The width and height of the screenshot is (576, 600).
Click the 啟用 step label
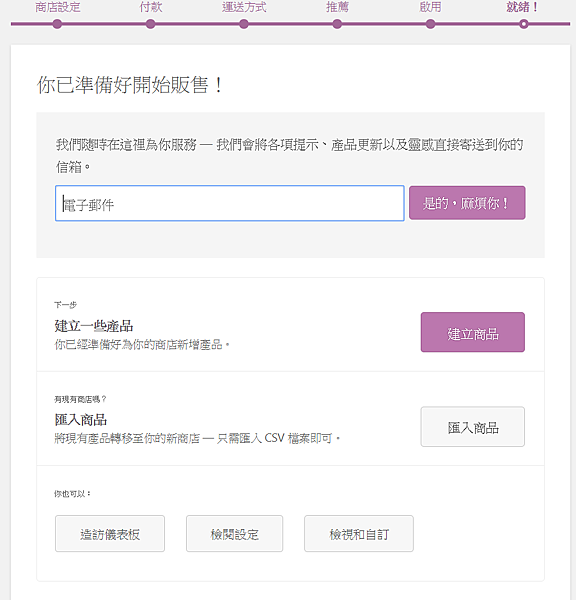coord(430,7)
